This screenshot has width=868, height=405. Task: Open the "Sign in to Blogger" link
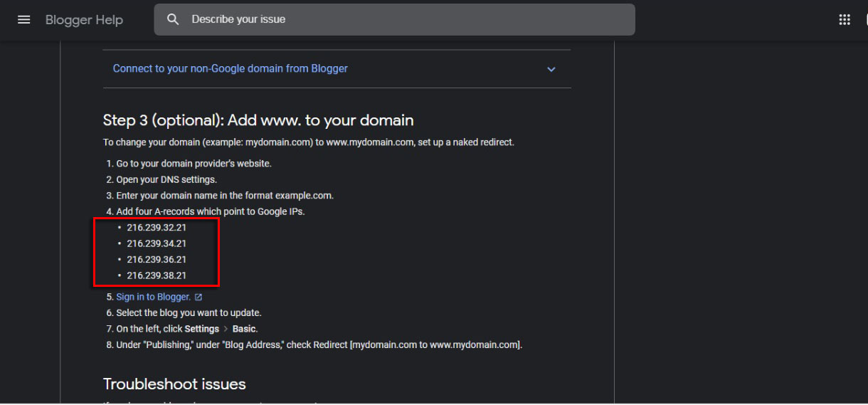tap(153, 297)
